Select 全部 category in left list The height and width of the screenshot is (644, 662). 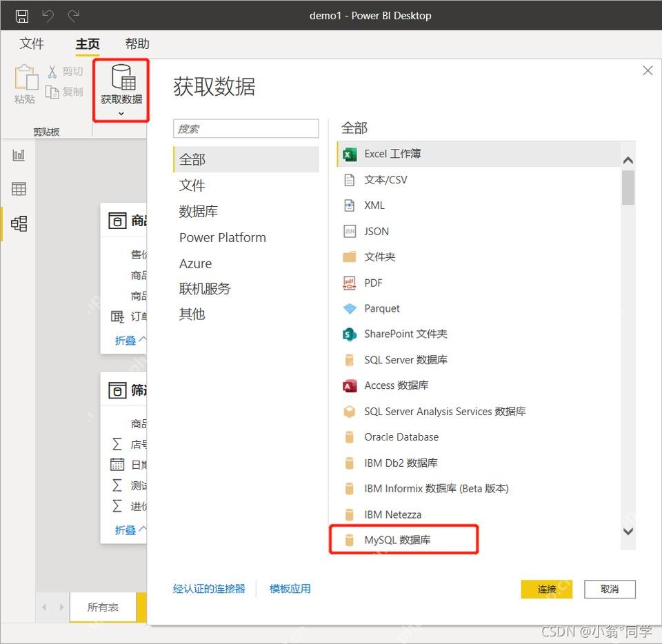[x=245, y=159]
